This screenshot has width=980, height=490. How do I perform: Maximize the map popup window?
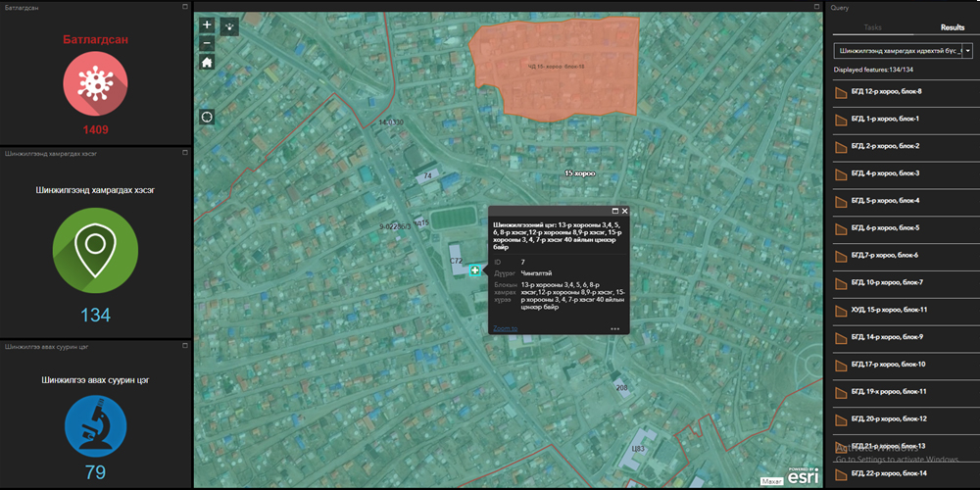pyautogui.click(x=613, y=211)
